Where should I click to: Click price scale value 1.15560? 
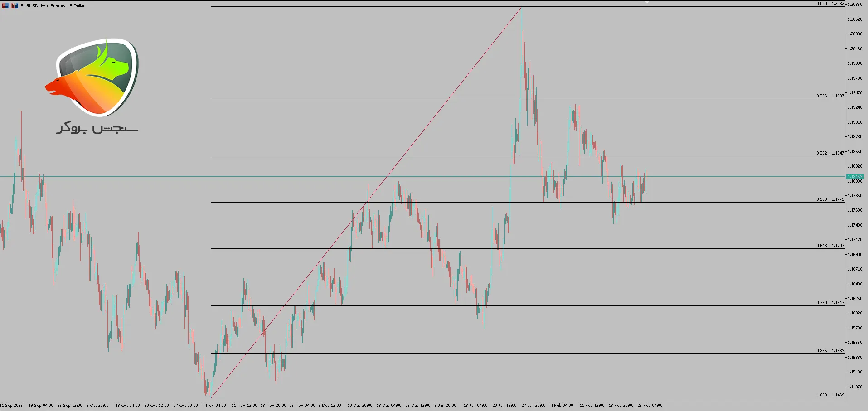coord(855,343)
